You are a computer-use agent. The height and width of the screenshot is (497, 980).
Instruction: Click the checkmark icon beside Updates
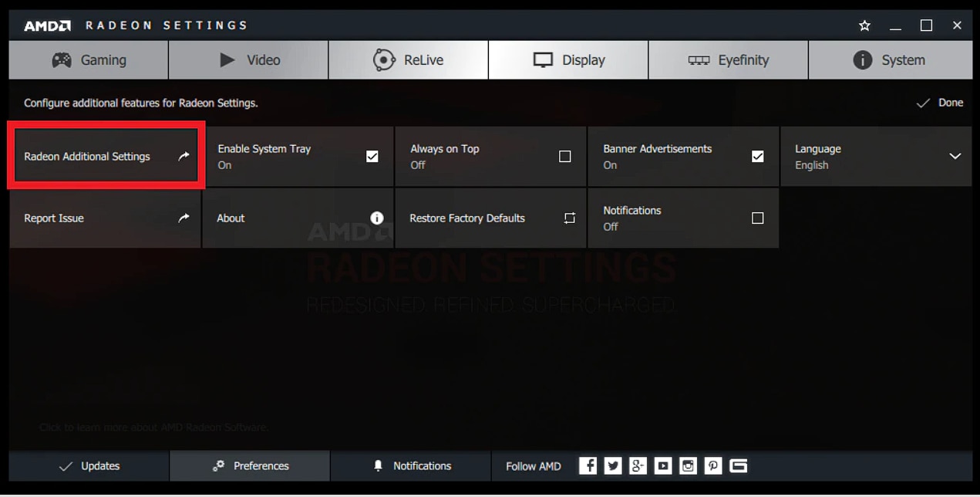pos(66,467)
